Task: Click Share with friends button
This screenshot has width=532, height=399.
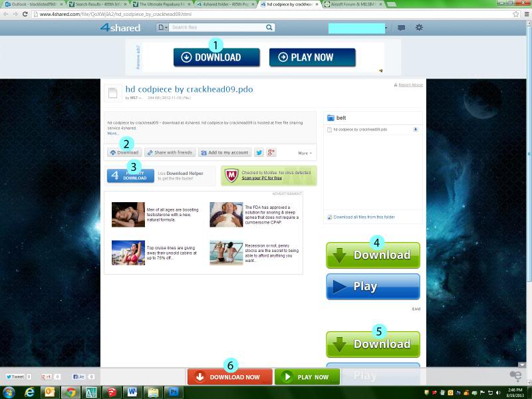Action: pyautogui.click(x=170, y=153)
